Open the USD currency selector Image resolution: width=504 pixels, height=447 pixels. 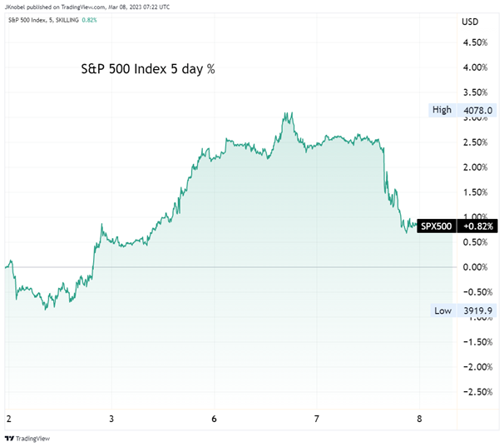(471, 20)
